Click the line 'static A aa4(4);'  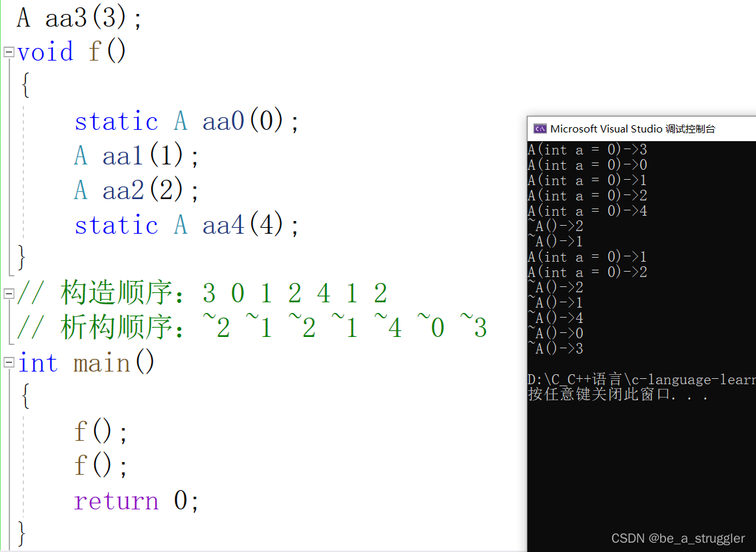coord(187,225)
